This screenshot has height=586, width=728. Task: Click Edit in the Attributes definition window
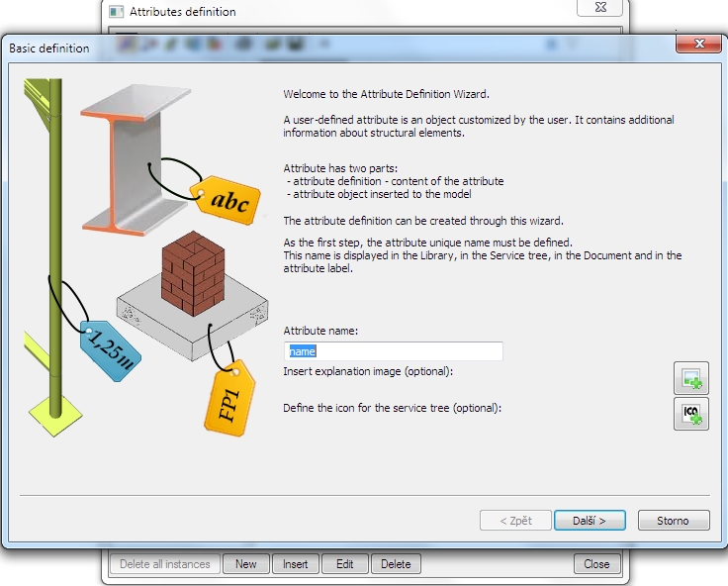pyautogui.click(x=344, y=564)
